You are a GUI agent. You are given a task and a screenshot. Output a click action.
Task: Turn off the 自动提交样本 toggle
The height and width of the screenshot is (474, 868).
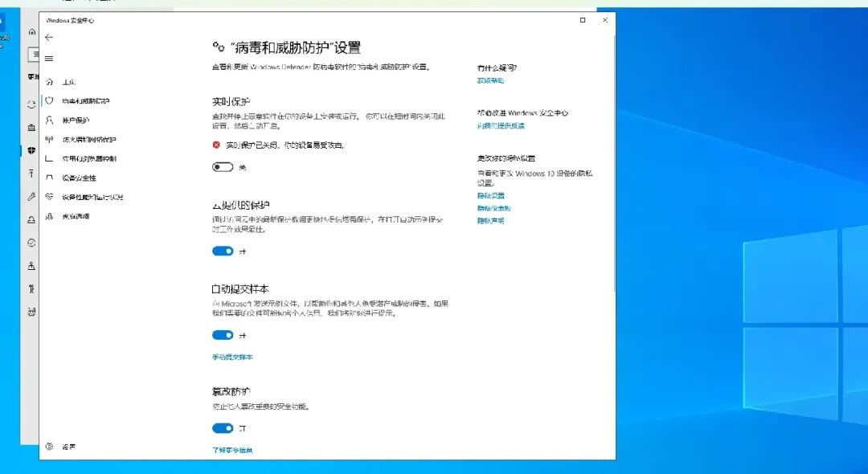[223, 335]
